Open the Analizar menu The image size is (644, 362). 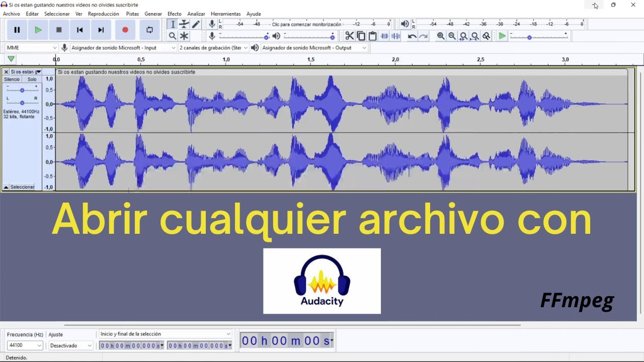point(196,14)
